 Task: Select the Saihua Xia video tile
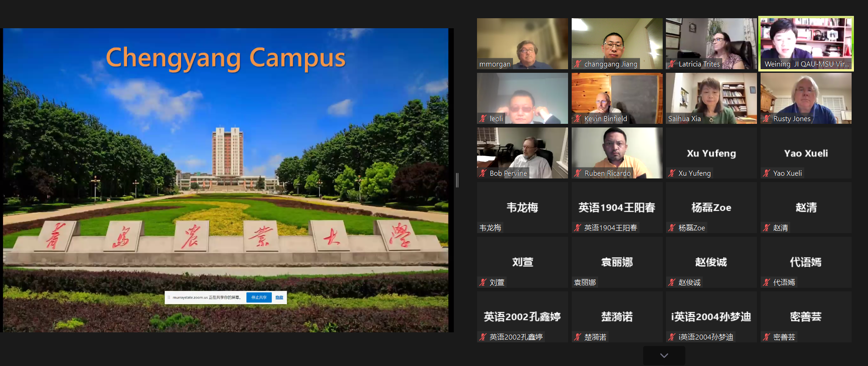[711, 98]
